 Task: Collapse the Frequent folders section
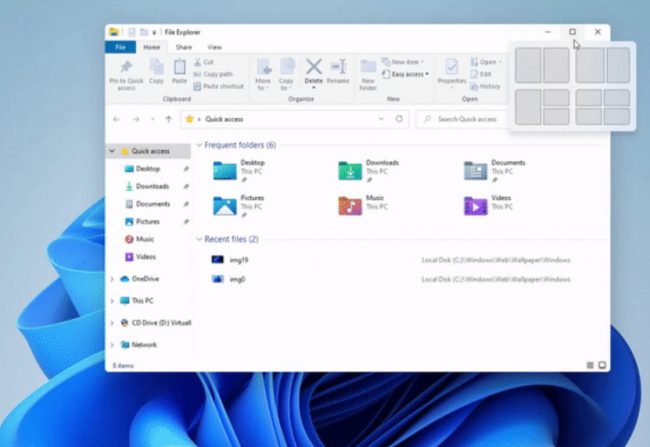(199, 145)
